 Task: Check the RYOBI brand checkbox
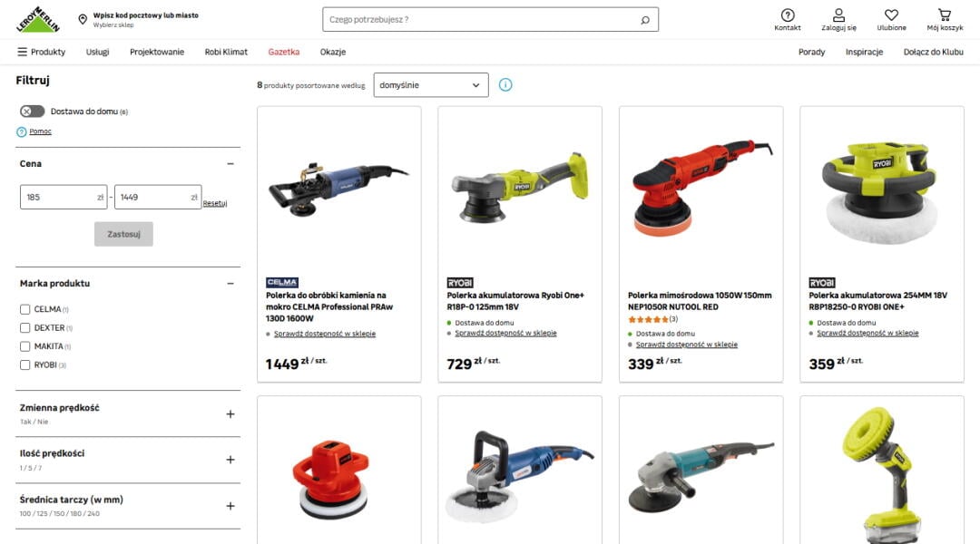point(25,364)
